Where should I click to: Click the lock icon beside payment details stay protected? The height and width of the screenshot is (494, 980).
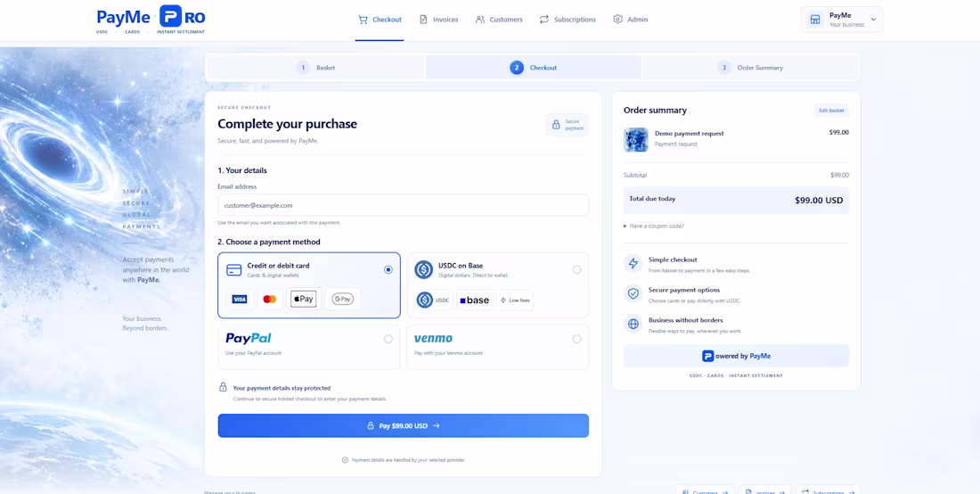[223, 387]
